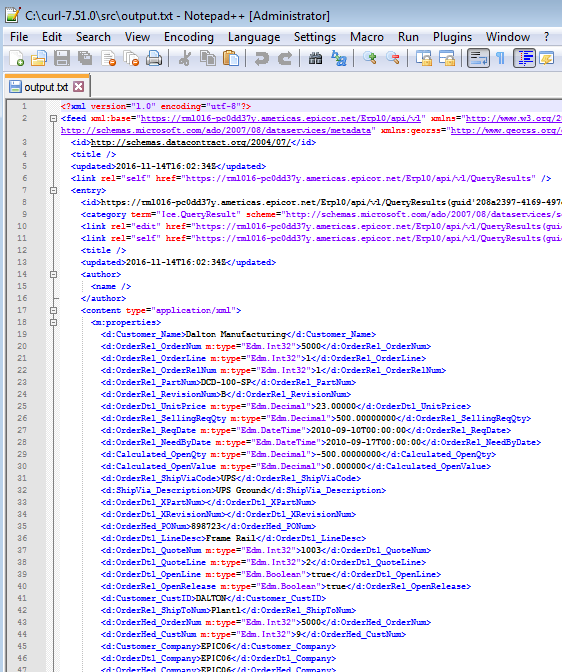Click the Save All toolbar icon
Image resolution: width=562 pixels, height=672 pixels.
click(85, 58)
